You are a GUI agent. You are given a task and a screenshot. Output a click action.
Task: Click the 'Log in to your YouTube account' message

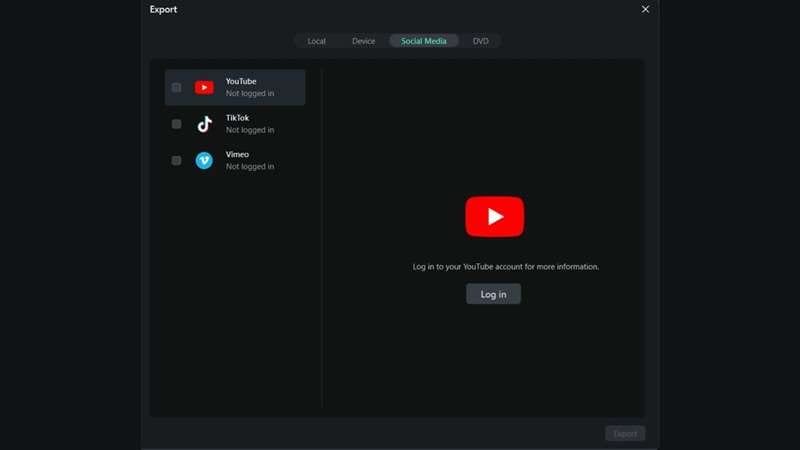(506, 267)
